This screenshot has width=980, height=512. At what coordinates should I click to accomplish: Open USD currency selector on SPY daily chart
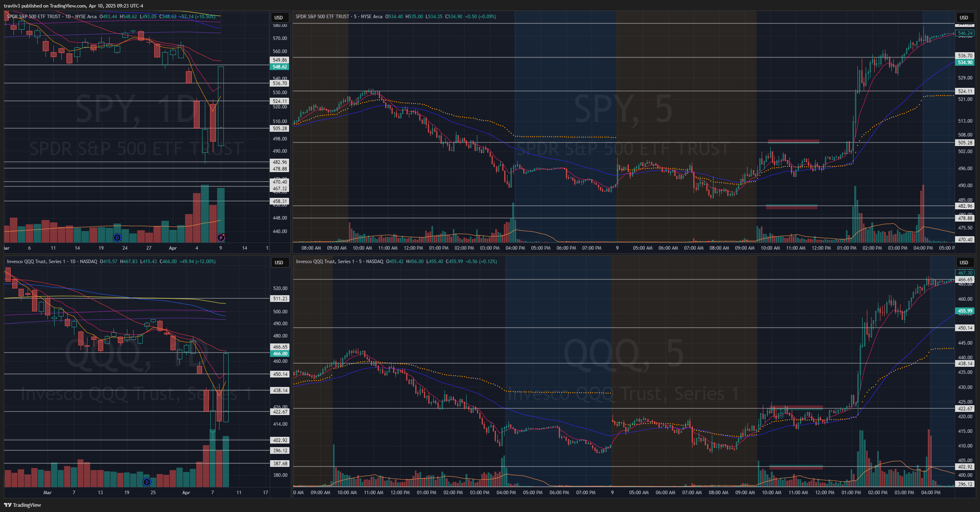click(279, 17)
